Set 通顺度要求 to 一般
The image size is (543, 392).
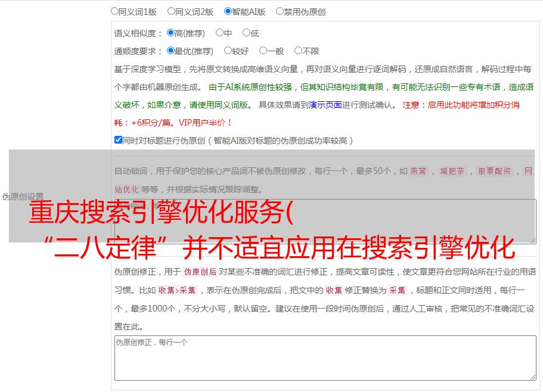point(263,51)
